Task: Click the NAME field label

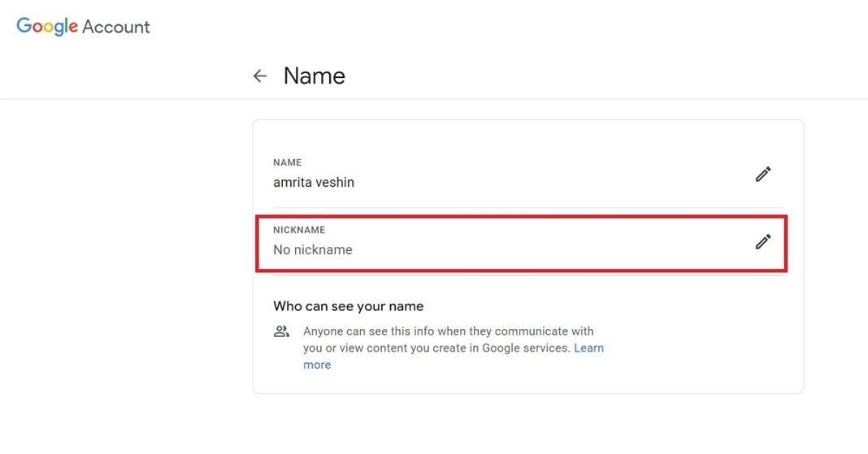Action: tap(287, 162)
